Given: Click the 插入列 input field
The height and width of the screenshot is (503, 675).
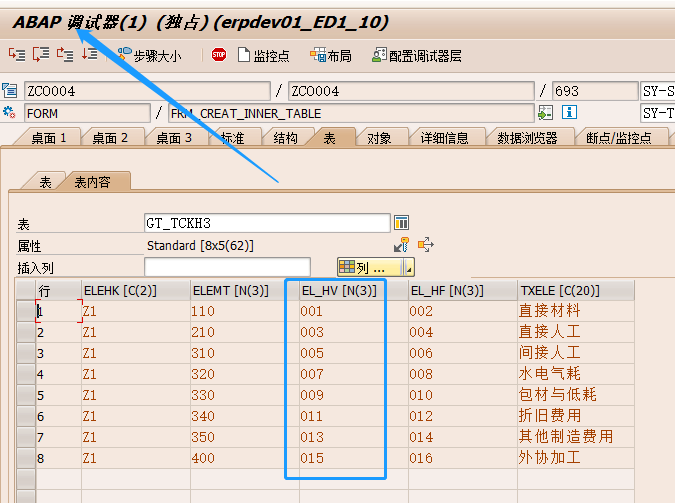Looking at the screenshot, I should [227, 267].
